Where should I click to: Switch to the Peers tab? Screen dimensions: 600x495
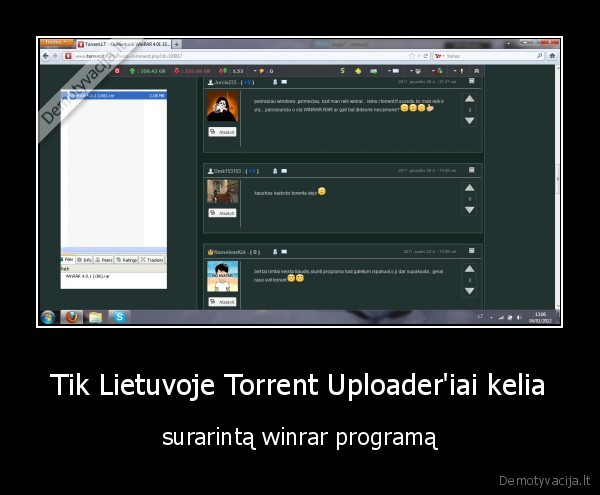pos(104,260)
